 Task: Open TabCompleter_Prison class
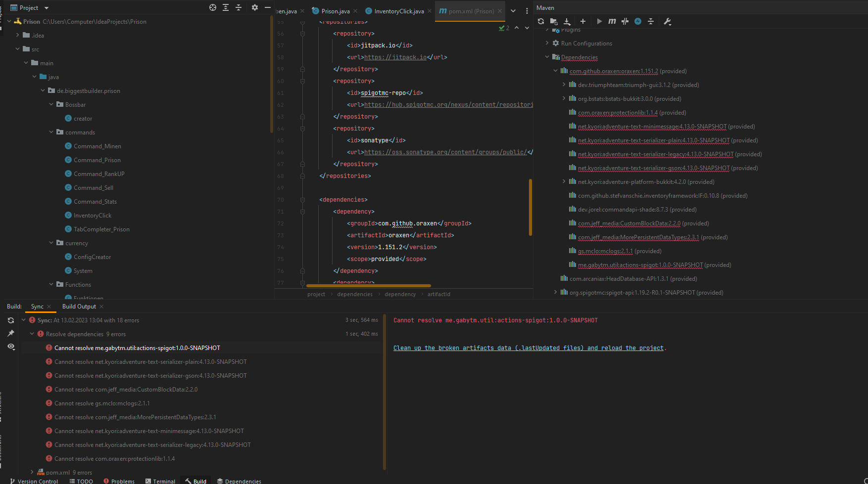pyautogui.click(x=101, y=229)
